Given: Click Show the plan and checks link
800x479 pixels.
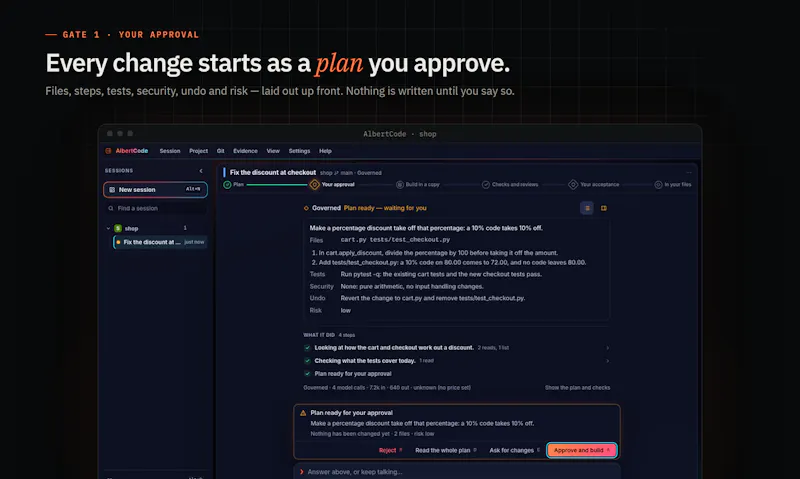Looking at the screenshot, I should tap(577, 388).
